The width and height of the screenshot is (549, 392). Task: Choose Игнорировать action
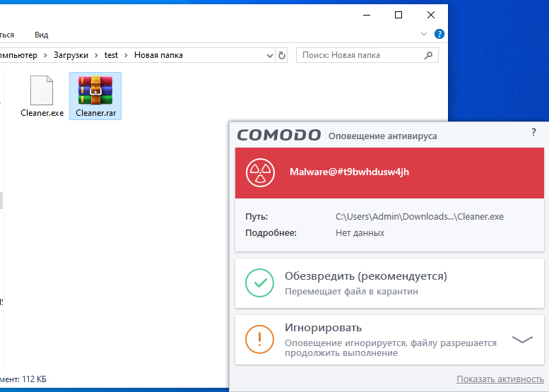pyautogui.click(x=389, y=340)
